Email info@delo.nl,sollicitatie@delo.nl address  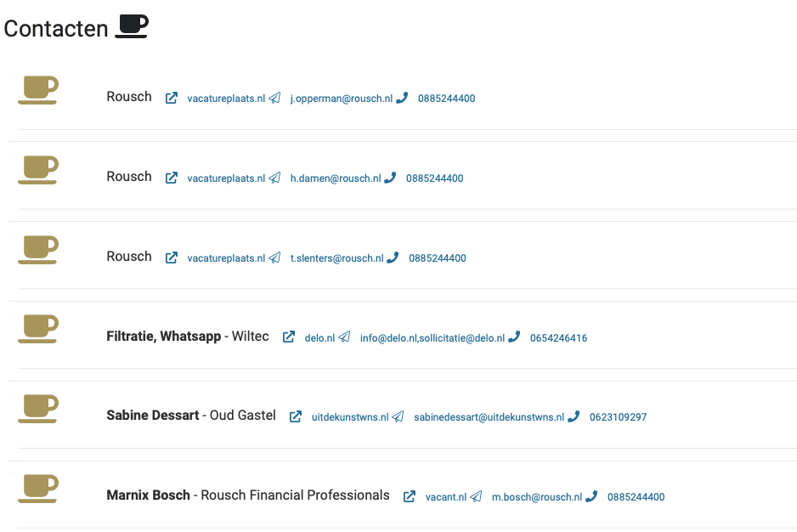click(432, 338)
